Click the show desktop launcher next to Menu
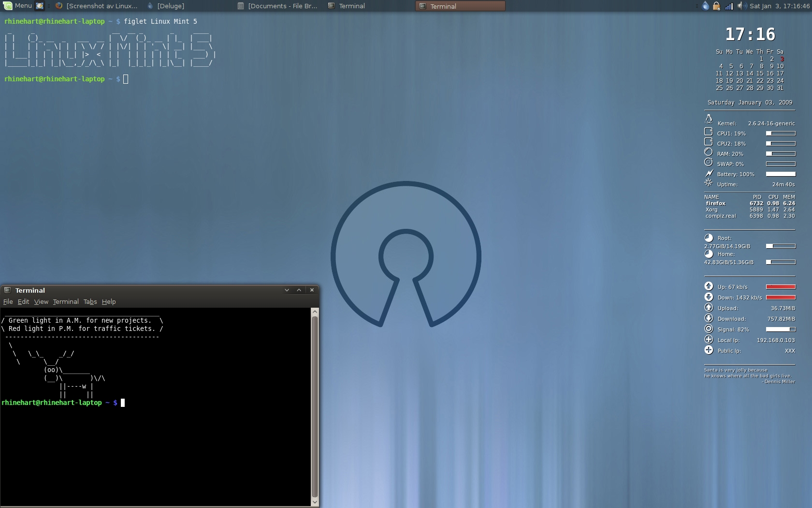 click(40, 6)
